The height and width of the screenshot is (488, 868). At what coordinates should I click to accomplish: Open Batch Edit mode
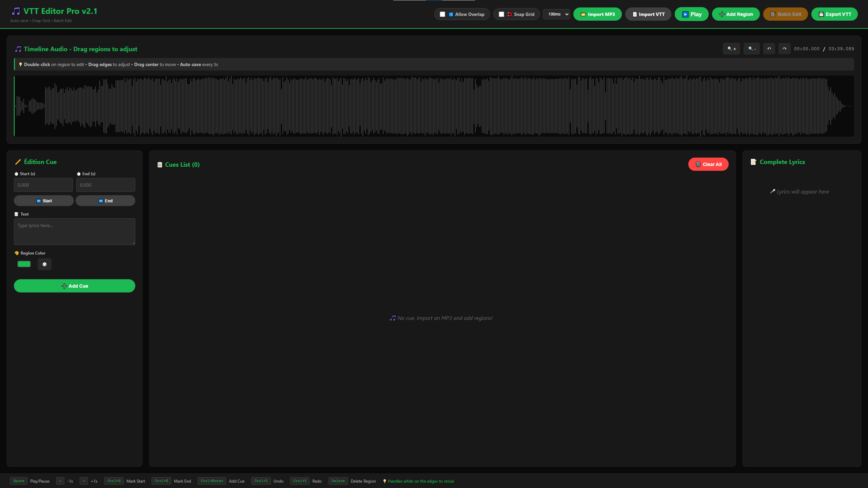click(785, 14)
